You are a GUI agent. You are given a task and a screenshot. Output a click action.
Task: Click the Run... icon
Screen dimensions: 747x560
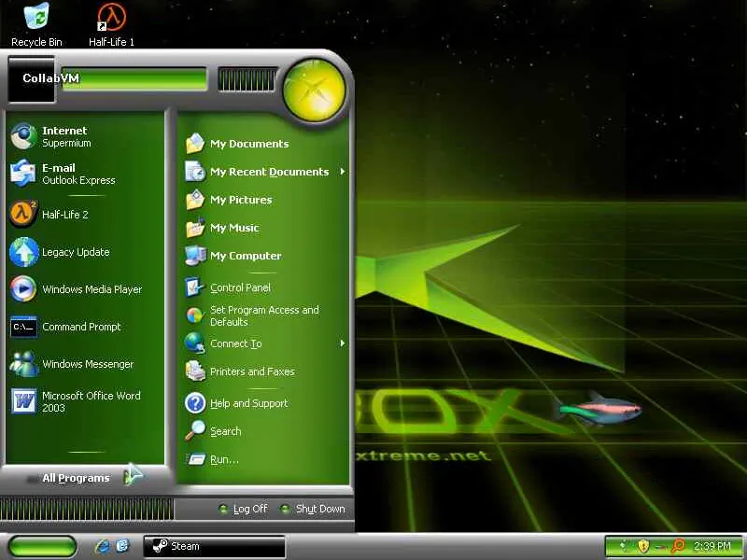pyautogui.click(x=196, y=459)
